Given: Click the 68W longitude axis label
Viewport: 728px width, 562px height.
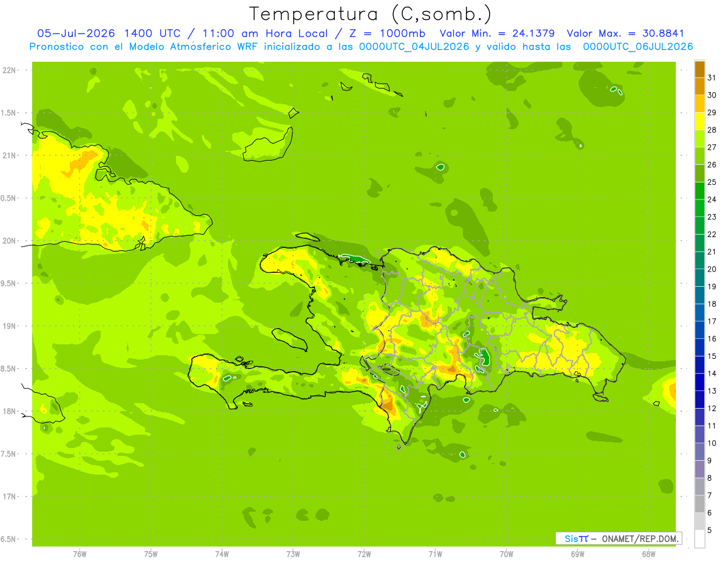Looking at the screenshot, I should click(649, 554).
